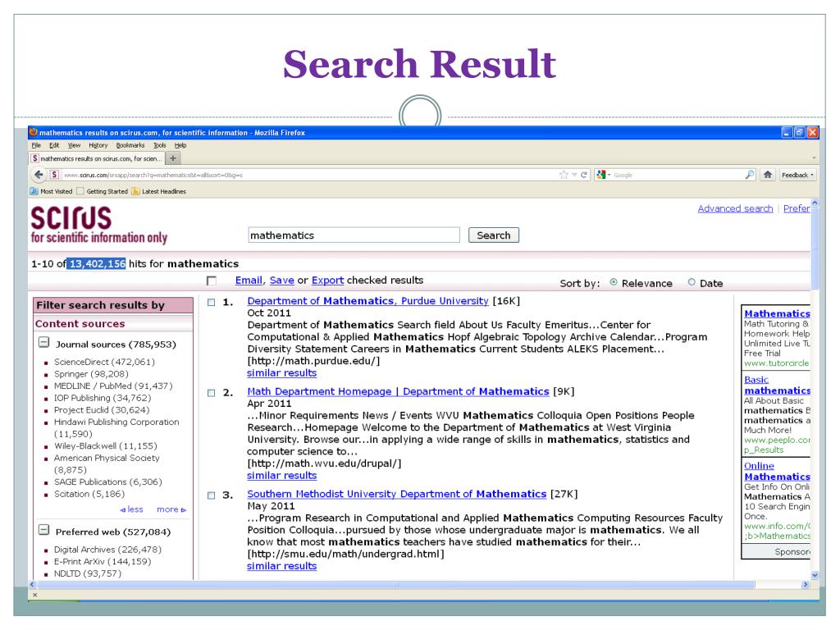Bookmark page with star icon
840x630 pixels.
click(x=564, y=175)
